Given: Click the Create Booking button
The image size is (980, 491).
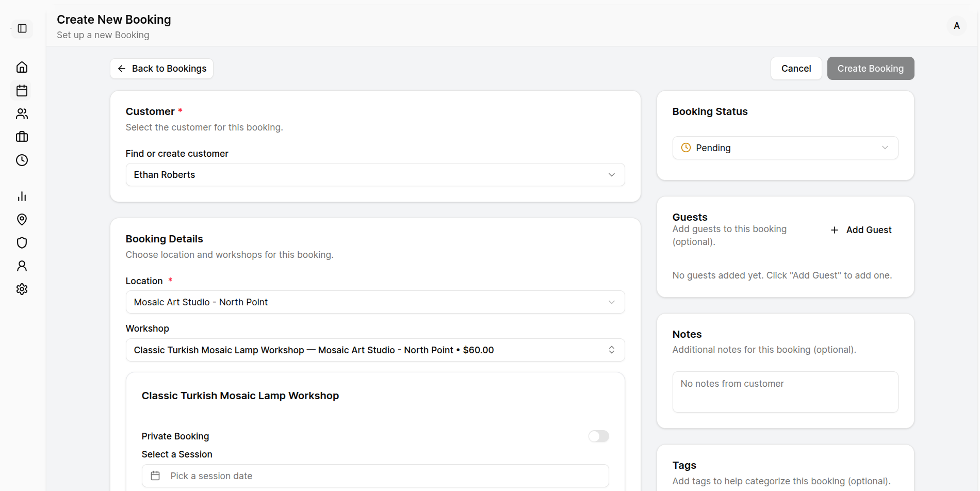Looking at the screenshot, I should [x=870, y=68].
